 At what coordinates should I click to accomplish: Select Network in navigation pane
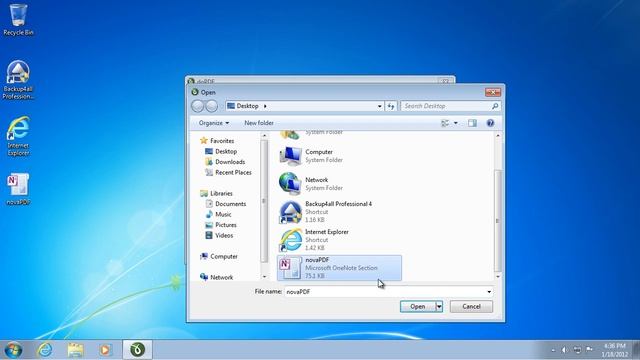(217, 278)
